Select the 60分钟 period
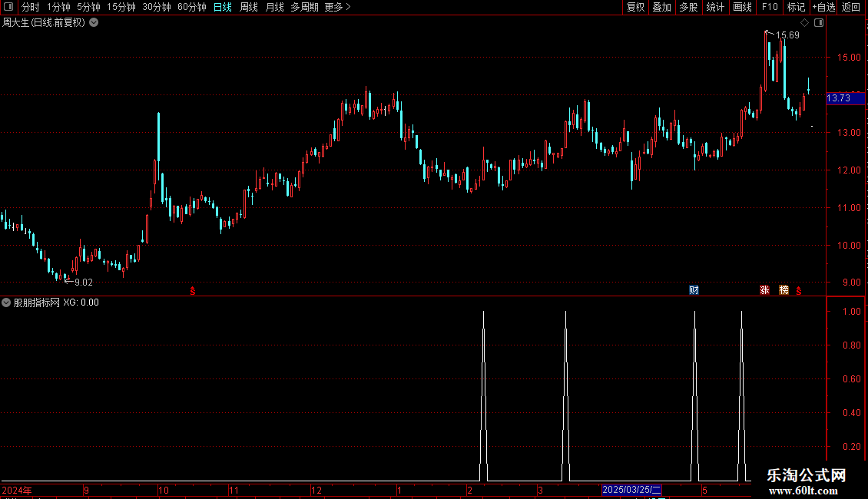The image size is (868, 499). click(192, 7)
